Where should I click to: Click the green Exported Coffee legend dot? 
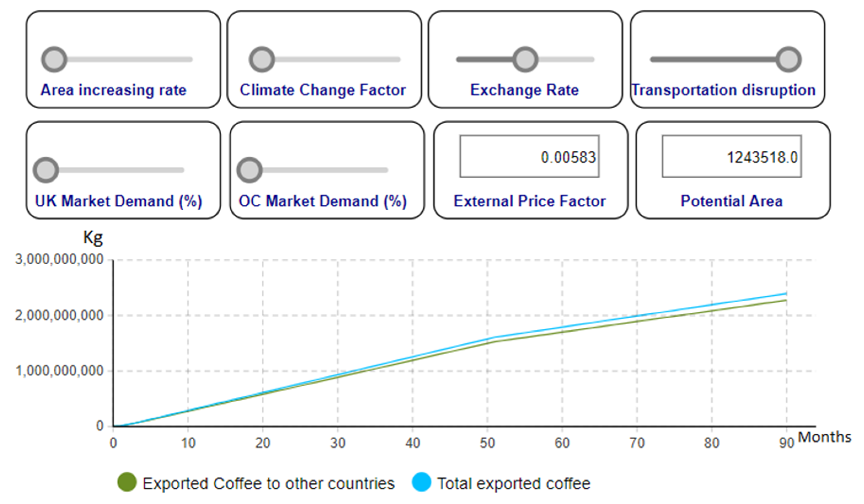127,483
